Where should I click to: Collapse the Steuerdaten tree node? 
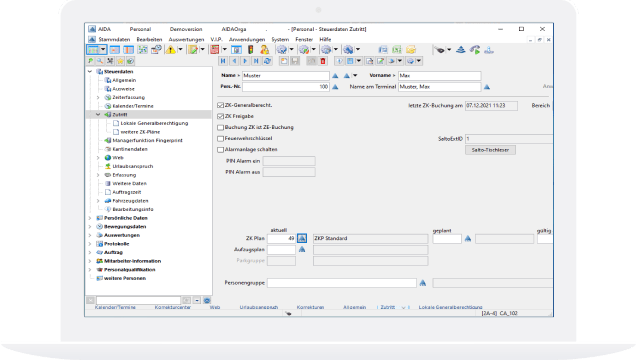click(x=90, y=72)
